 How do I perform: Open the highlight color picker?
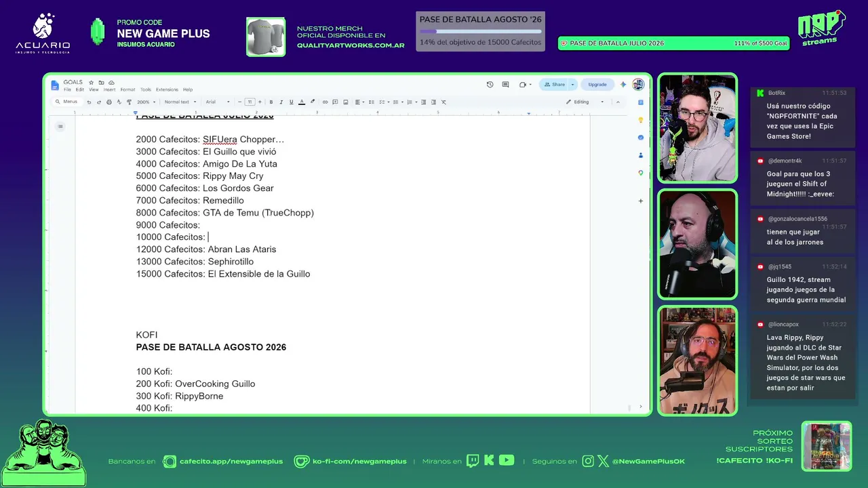(x=313, y=102)
